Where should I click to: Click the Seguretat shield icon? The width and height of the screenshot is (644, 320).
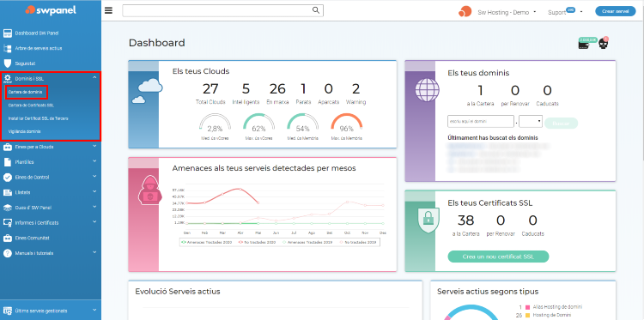pos(7,63)
